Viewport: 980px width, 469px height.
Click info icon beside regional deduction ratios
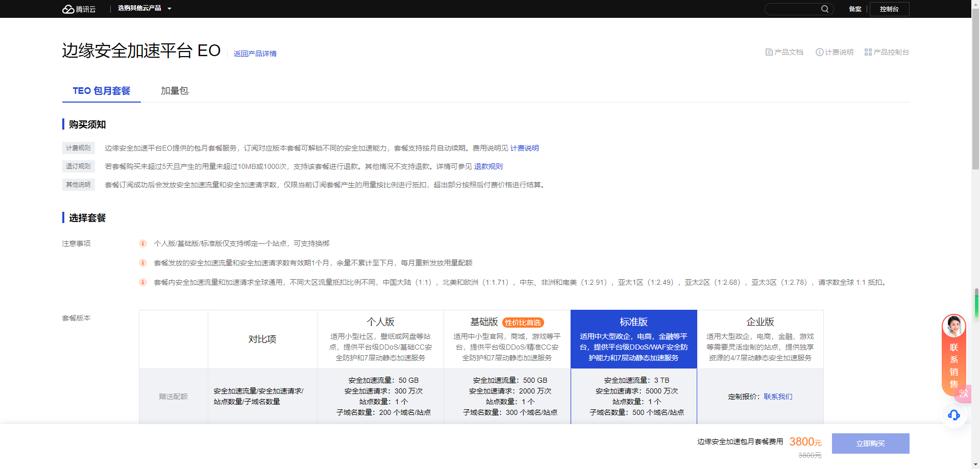point(143,282)
